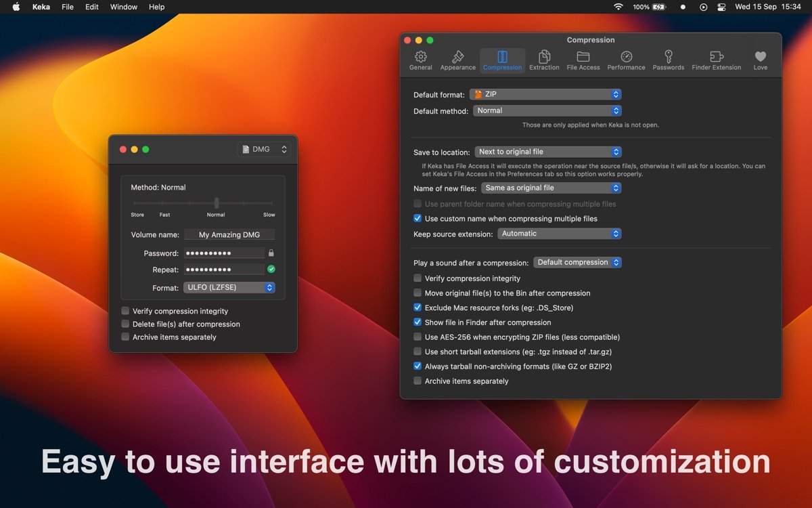
Task: Enable Verify compression integrity in DMG window
Action: 125,311
